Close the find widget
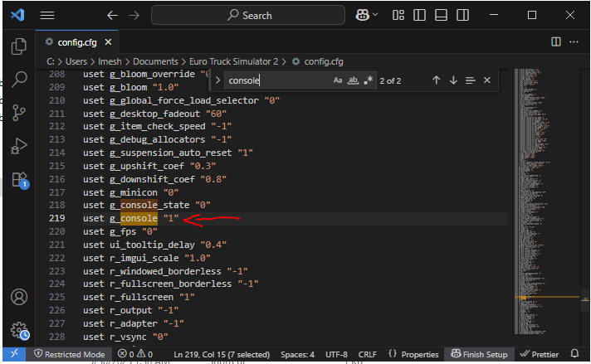The height and width of the screenshot is (364, 591). tap(487, 80)
